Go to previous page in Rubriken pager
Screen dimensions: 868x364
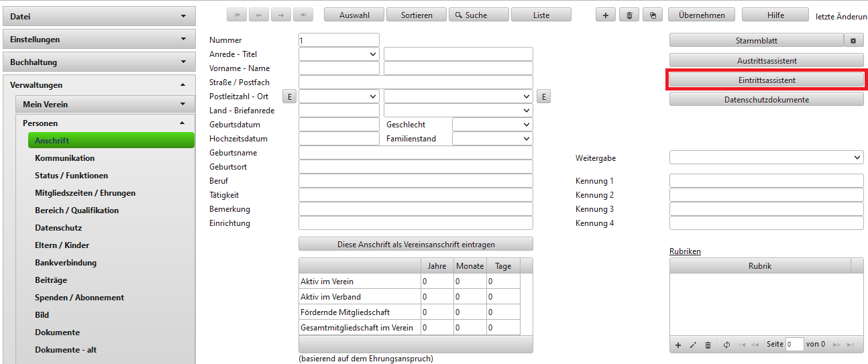[755, 345]
